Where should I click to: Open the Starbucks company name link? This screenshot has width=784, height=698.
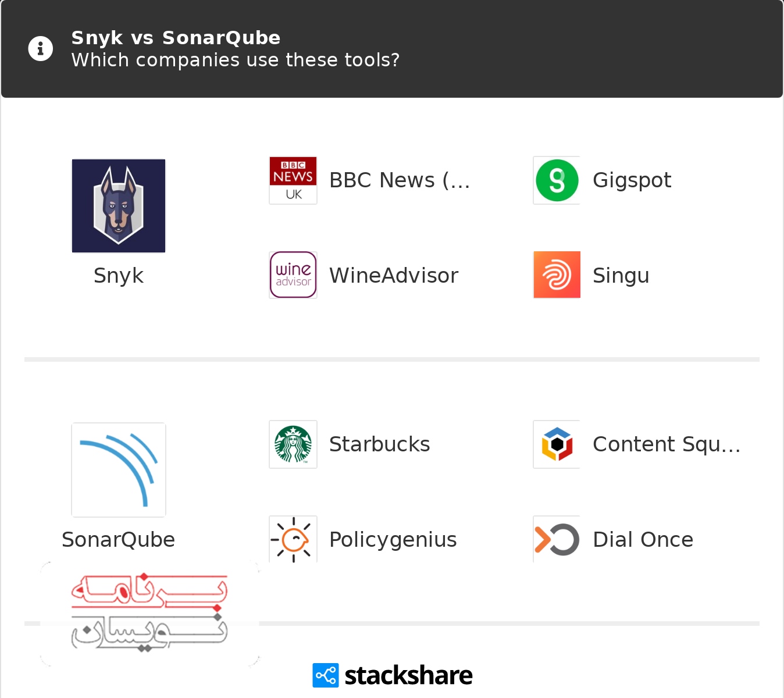tap(380, 444)
